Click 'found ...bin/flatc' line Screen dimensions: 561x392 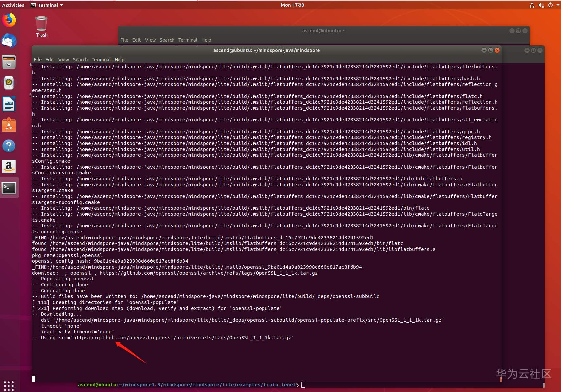217,243
